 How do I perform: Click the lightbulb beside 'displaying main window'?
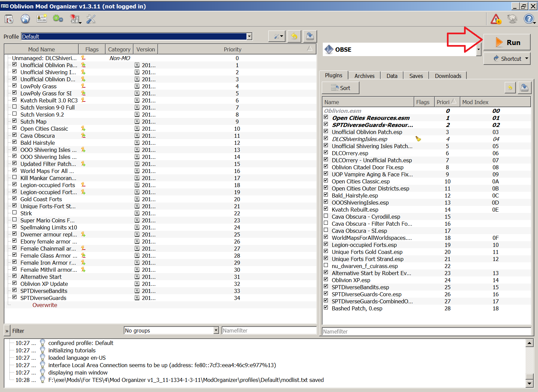42,372
